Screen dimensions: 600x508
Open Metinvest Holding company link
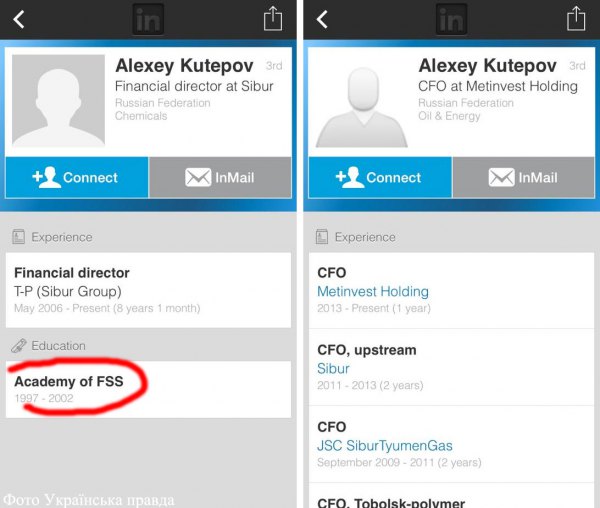[372, 291]
